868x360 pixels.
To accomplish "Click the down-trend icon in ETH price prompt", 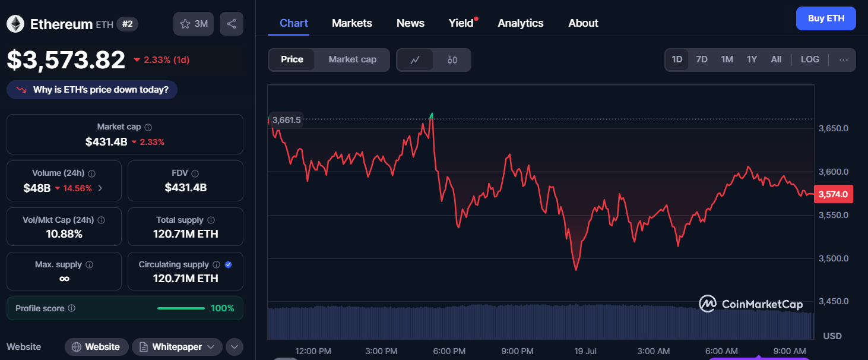I will [22, 90].
